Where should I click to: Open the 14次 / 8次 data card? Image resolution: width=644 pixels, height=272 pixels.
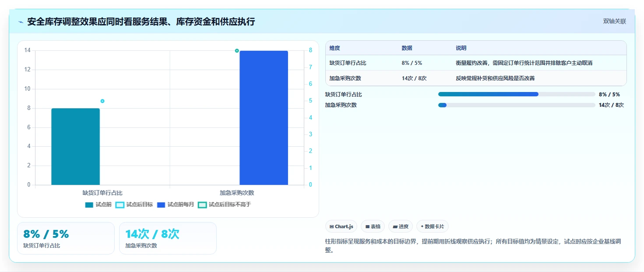168,238
